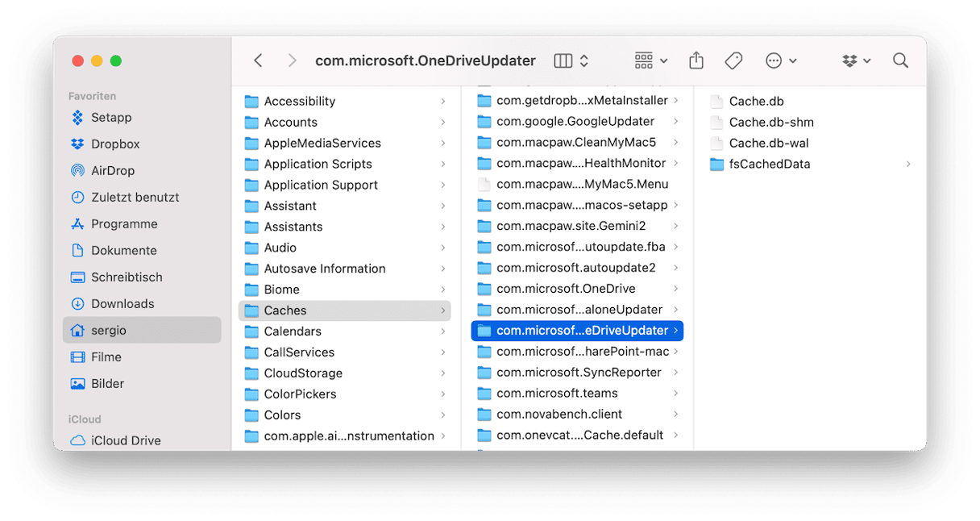This screenshot has height=521, width=980.
Task: Open the Dropbox toolbar menu
Action: point(857,61)
